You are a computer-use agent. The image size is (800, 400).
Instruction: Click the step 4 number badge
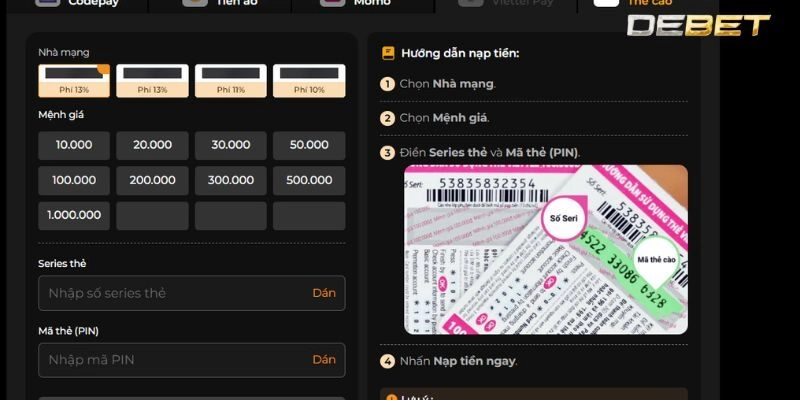pyautogui.click(x=387, y=361)
